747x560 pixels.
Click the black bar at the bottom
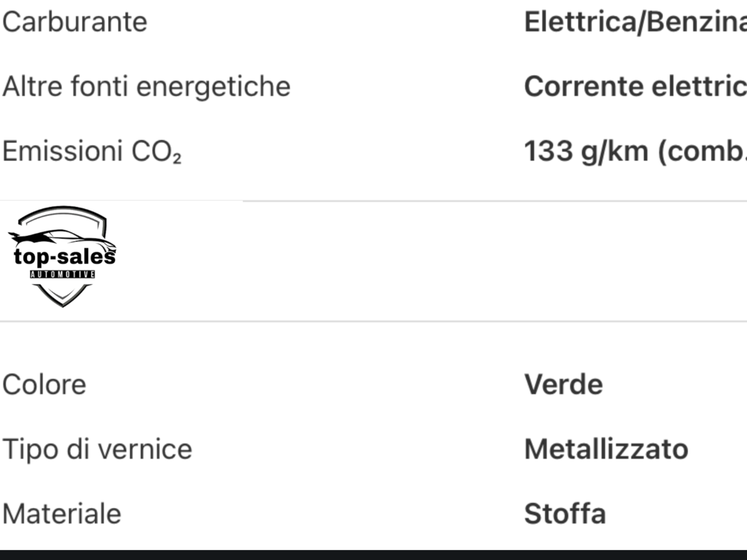[x=373, y=555]
